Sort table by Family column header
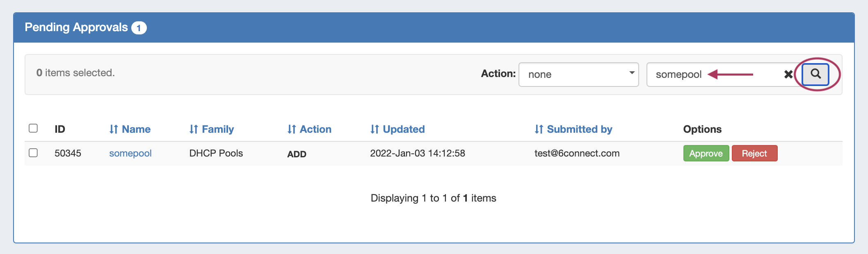 (x=218, y=129)
